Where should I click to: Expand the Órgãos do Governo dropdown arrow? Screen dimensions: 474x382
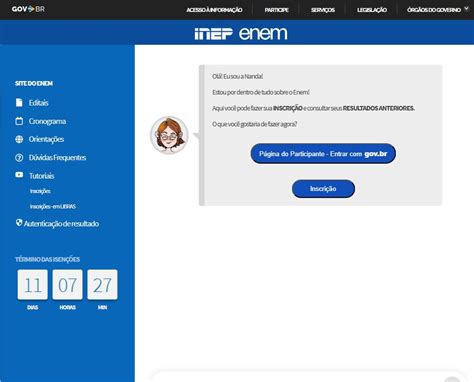[466, 9]
